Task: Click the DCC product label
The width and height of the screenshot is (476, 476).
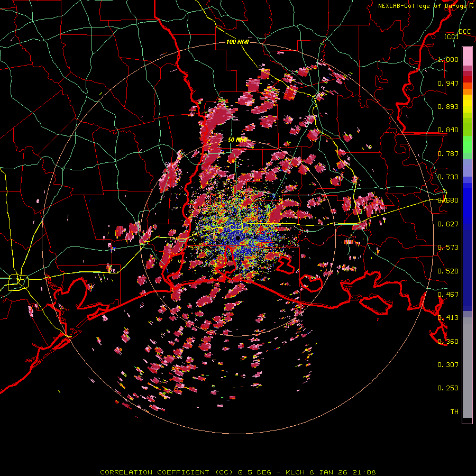Action: pyautogui.click(x=464, y=32)
